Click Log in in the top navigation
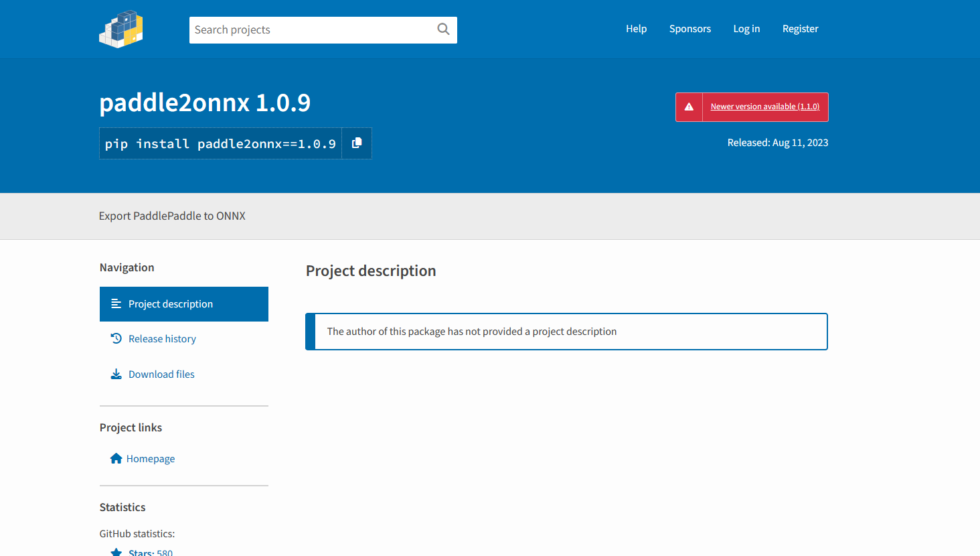This screenshot has height=556, width=980. (x=746, y=28)
